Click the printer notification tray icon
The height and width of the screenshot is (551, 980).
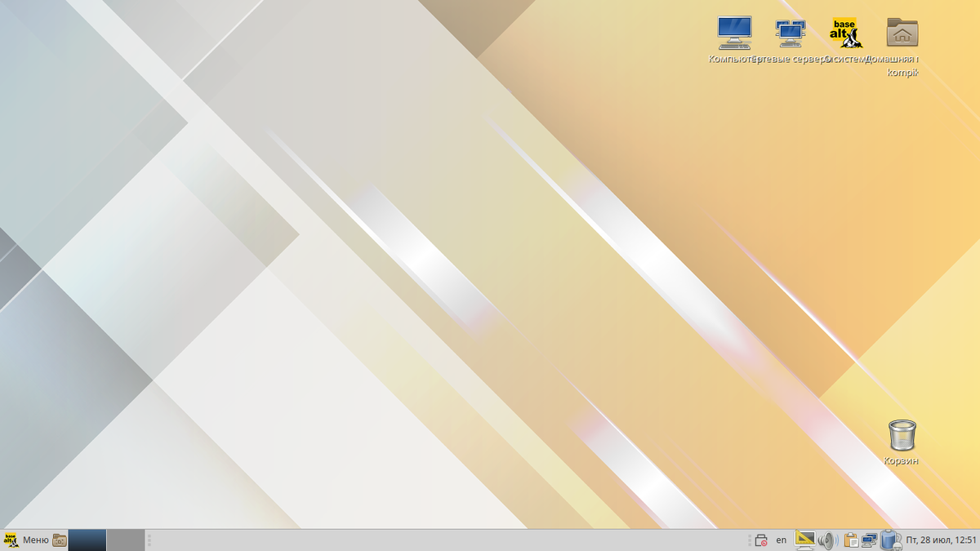click(761, 540)
